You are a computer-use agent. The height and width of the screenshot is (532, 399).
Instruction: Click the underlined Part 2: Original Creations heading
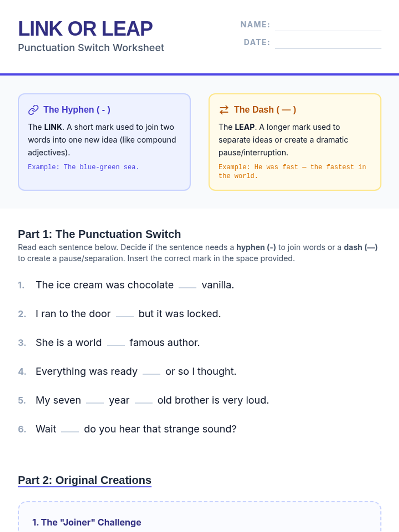tap(84, 480)
